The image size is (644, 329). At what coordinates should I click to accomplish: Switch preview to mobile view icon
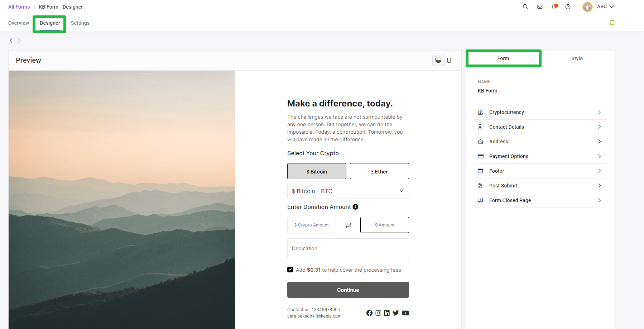(x=449, y=60)
